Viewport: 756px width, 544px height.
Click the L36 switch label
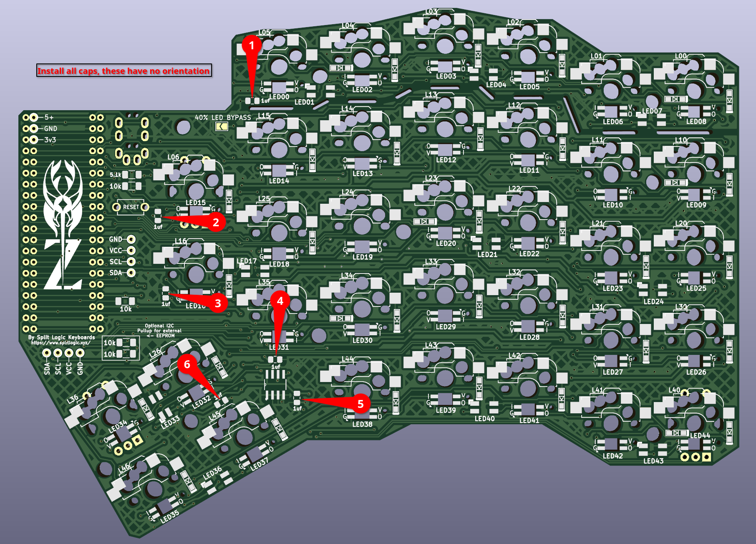[x=73, y=400]
